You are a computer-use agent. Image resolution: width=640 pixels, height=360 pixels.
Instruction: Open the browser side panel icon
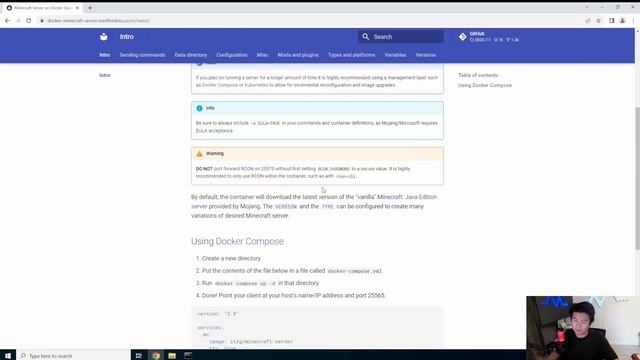click(611, 20)
